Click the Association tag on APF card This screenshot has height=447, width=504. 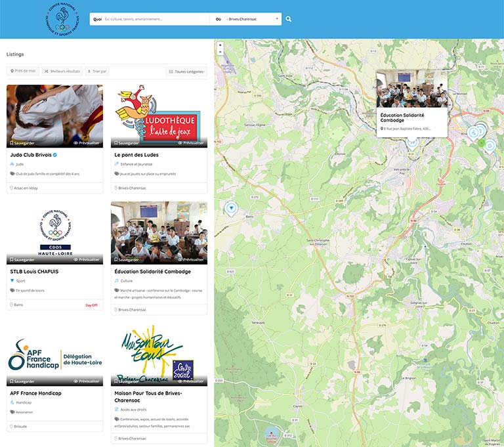point(24,412)
